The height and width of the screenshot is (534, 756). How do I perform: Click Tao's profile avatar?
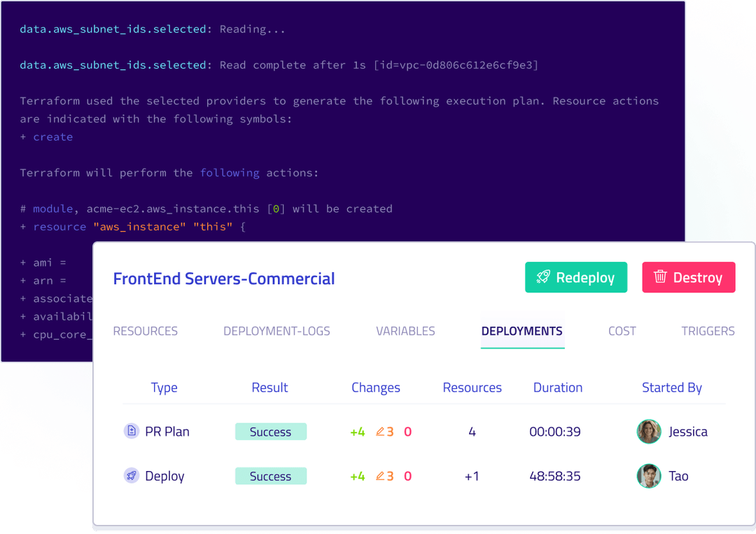coord(648,476)
